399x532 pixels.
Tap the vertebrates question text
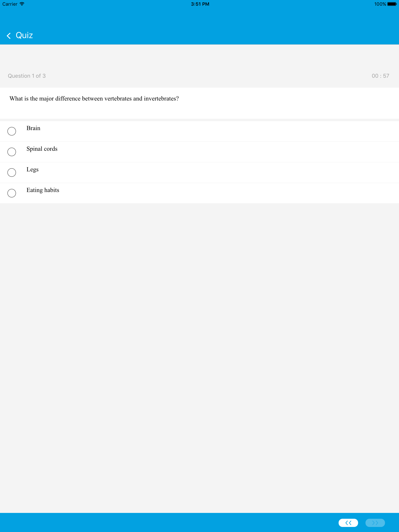point(94,99)
